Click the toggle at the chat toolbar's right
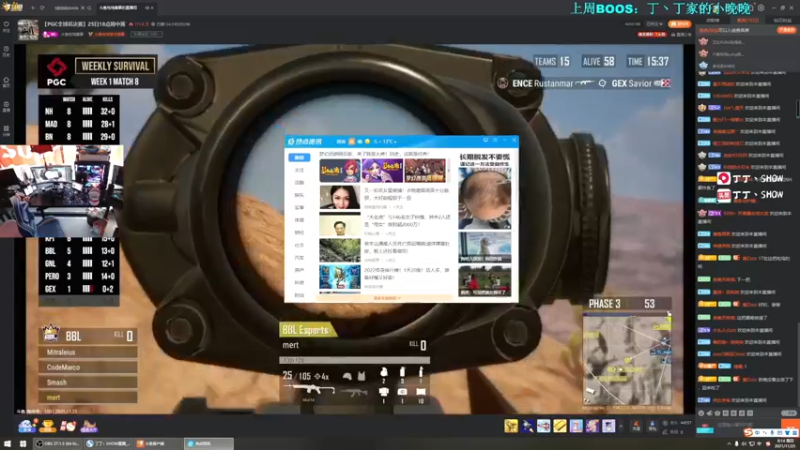This screenshot has width=800, height=450. [789, 413]
